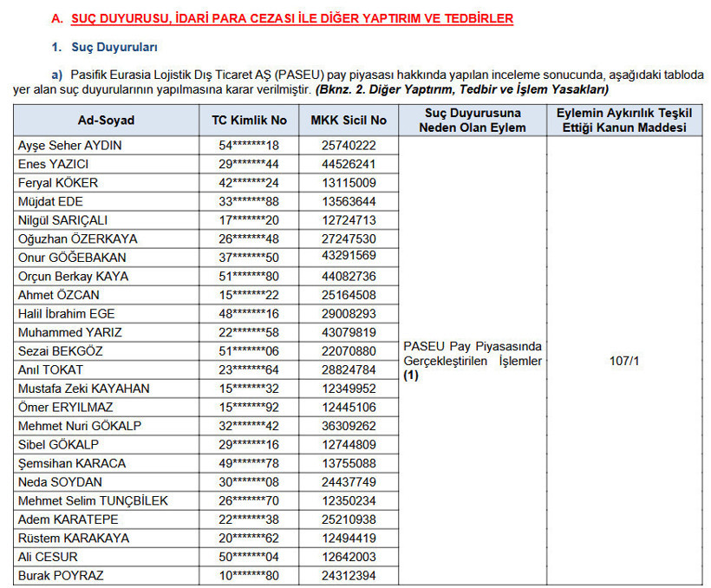Viewport: 711px width, 588px height.
Task: Click the name 'Ahmet ÖZCAN'
Action: click(x=58, y=295)
